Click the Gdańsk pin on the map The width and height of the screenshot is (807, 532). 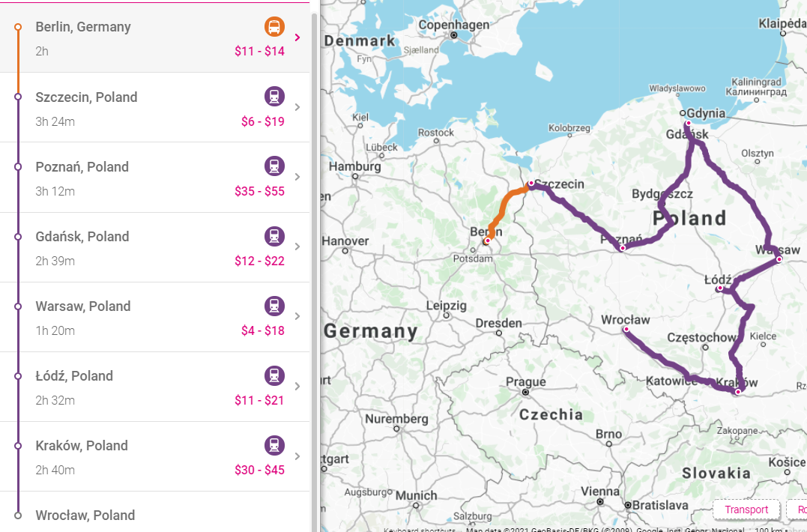point(688,124)
